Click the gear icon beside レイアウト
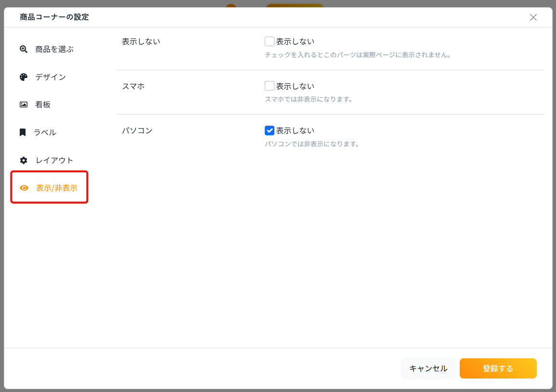 pyautogui.click(x=24, y=160)
